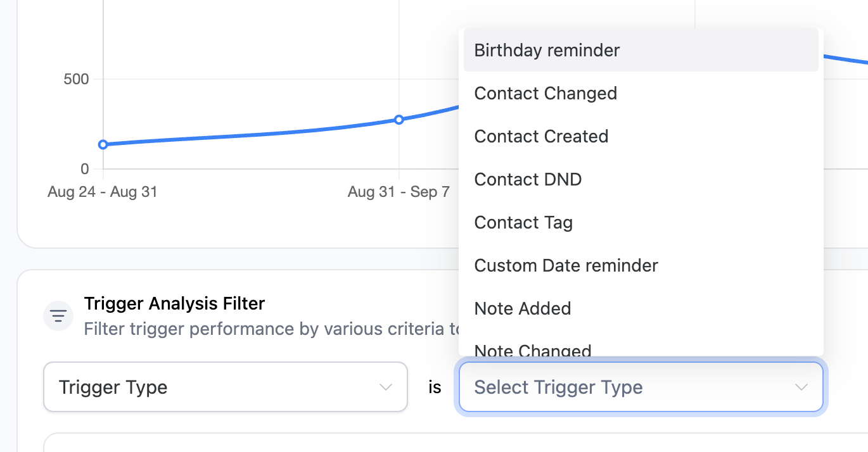The image size is (868, 452).
Task: Click the 'is' operator text
Action: [435, 387]
